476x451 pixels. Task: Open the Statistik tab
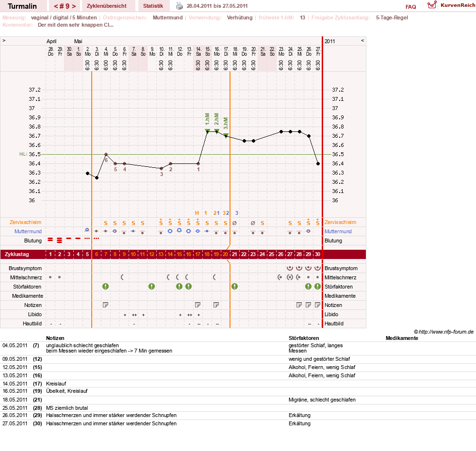153,6
